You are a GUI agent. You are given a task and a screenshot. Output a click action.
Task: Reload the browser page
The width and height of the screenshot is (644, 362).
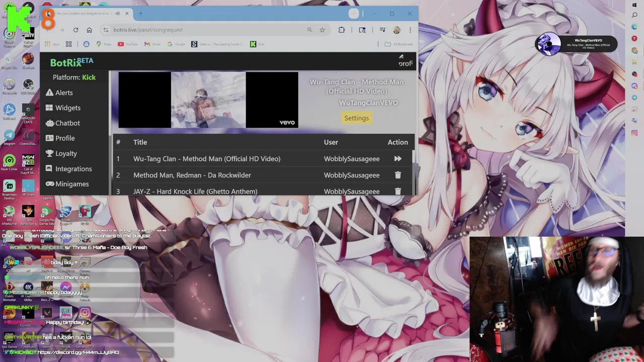[x=75, y=30]
